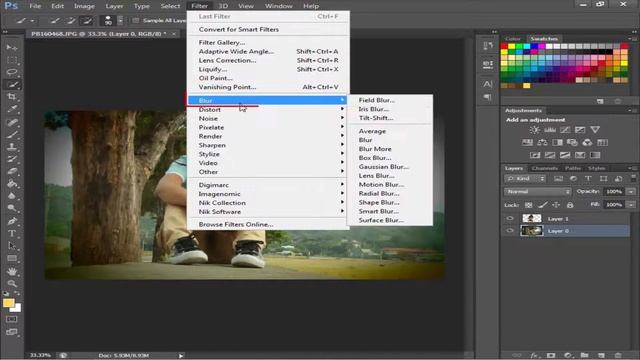640x360 pixels.
Task: Select the Horizontal Type tool
Action: (12, 233)
